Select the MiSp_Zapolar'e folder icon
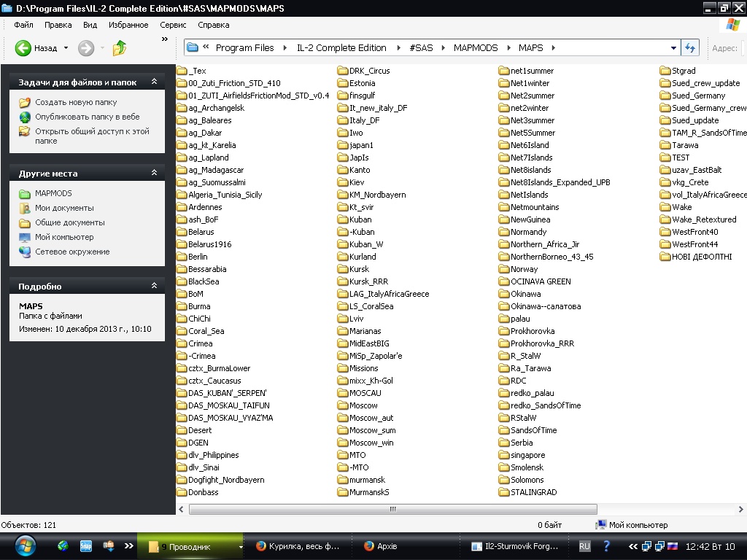 343,356
